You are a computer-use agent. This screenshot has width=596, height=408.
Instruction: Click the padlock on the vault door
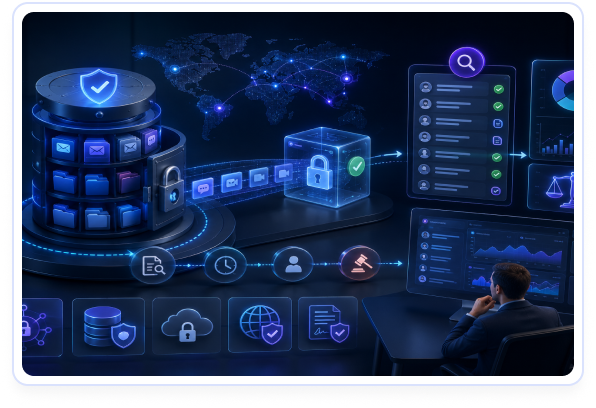(172, 189)
